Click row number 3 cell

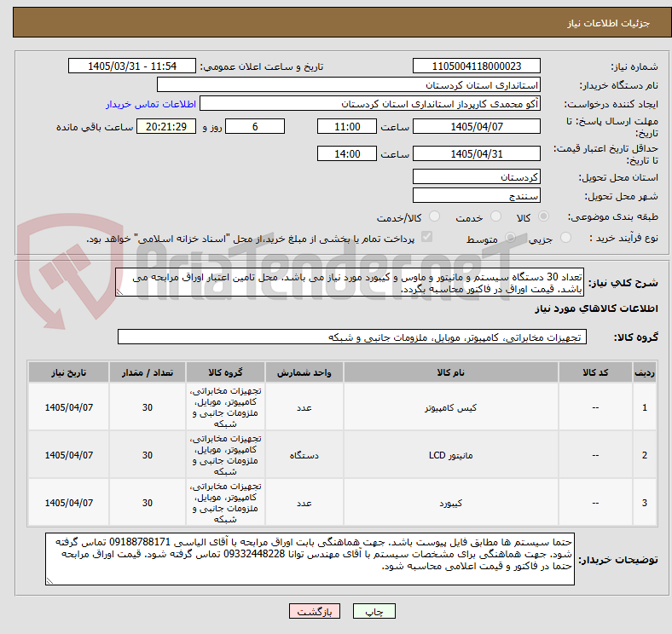[x=644, y=503]
